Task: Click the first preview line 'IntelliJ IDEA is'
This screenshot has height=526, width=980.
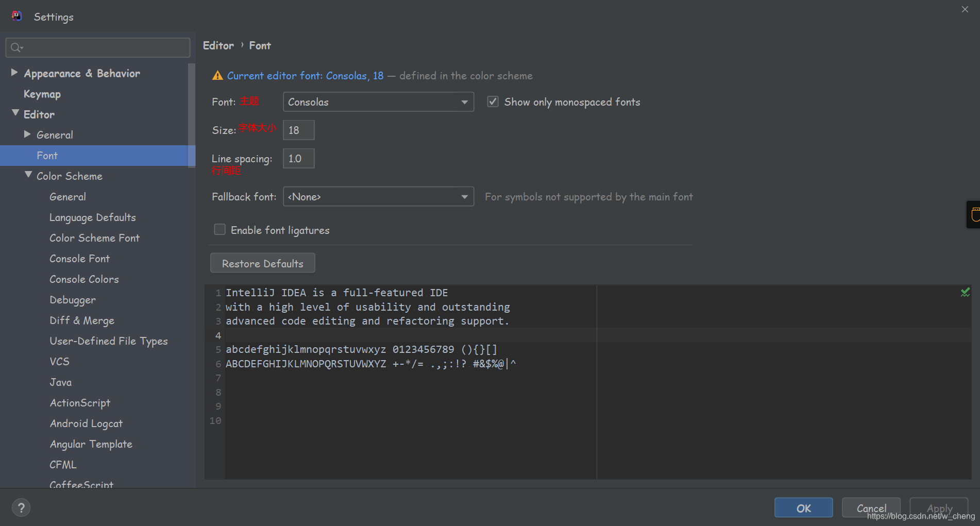Action: [x=336, y=293]
